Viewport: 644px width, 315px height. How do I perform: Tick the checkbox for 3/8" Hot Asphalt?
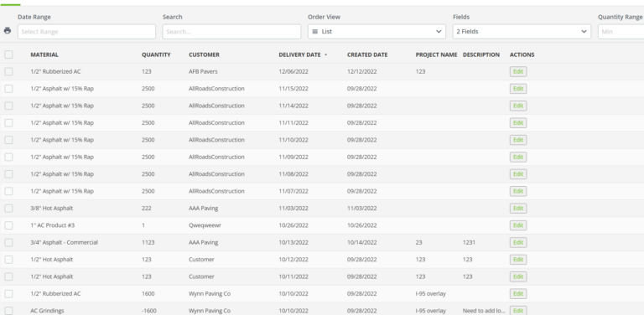pyautogui.click(x=8, y=209)
